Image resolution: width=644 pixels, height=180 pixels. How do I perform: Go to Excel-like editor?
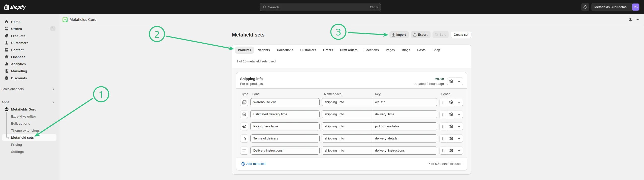pos(23,117)
